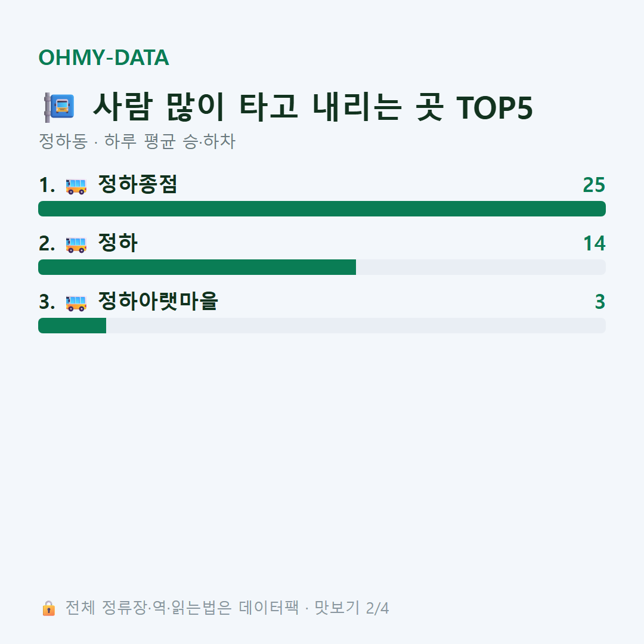Click the value 3 for 정하아랫마을

(600, 302)
